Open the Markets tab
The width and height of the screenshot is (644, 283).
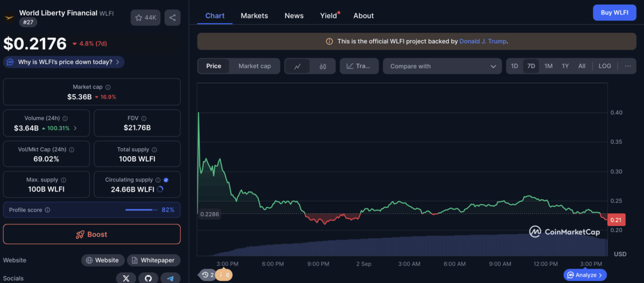pos(254,16)
